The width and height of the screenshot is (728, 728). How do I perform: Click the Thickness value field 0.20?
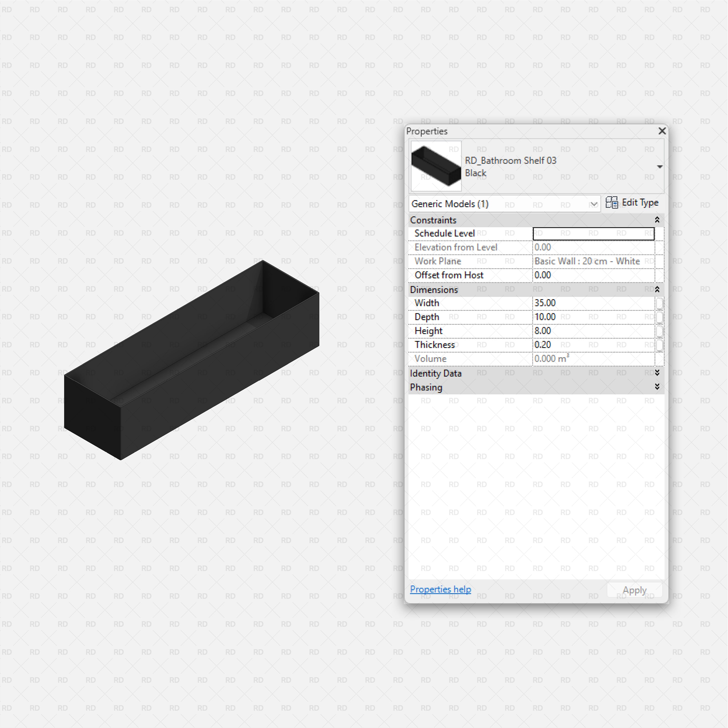593,345
